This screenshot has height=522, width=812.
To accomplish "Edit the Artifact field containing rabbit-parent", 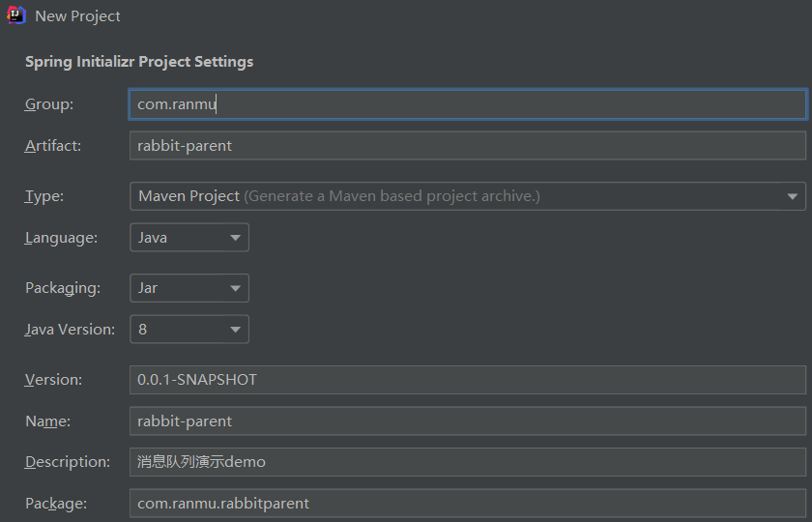I will click(x=468, y=146).
